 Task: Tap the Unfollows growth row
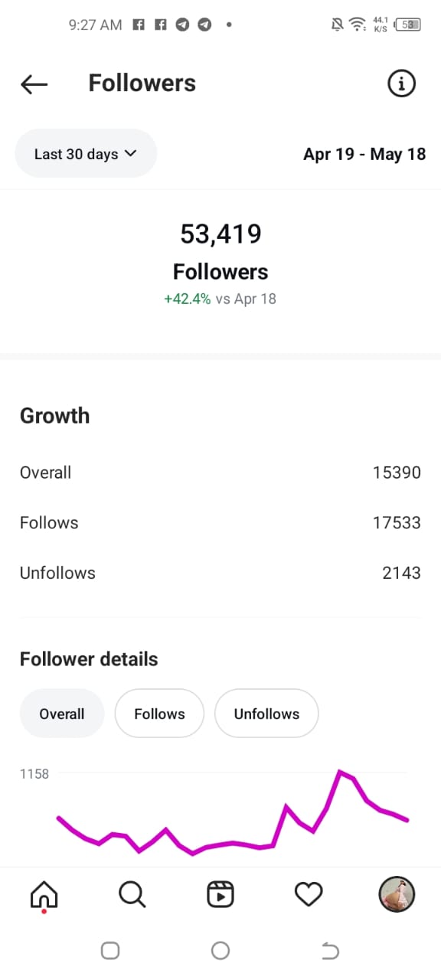point(220,573)
